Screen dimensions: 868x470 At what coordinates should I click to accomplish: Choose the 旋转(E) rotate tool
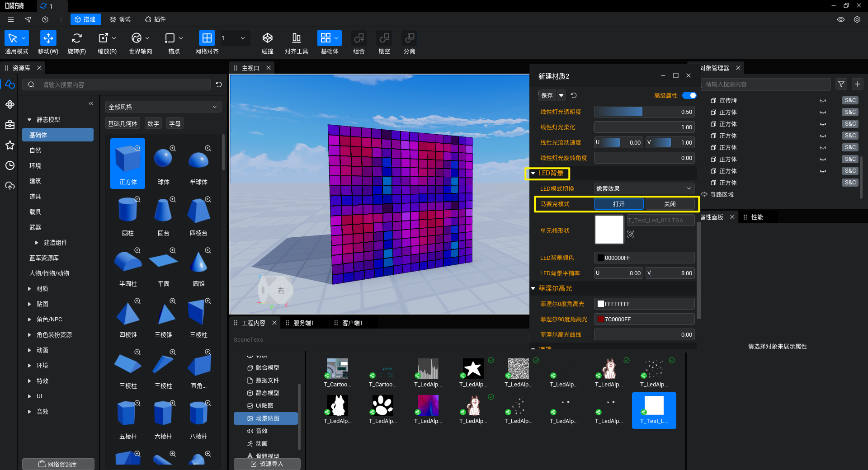point(76,43)
